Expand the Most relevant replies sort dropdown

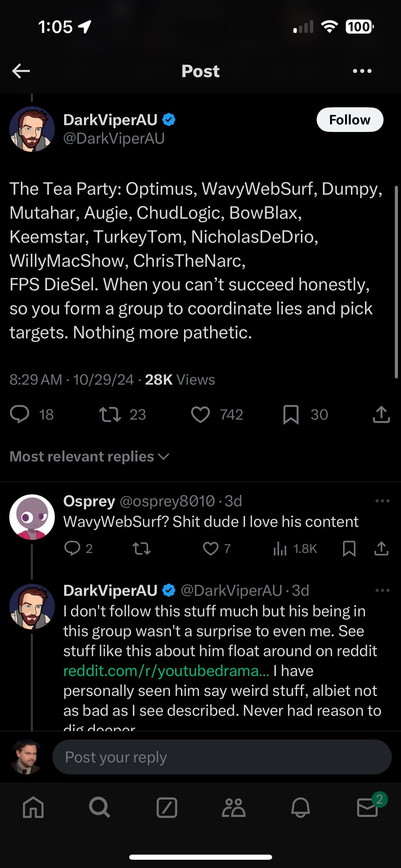(x=89, y=457)
